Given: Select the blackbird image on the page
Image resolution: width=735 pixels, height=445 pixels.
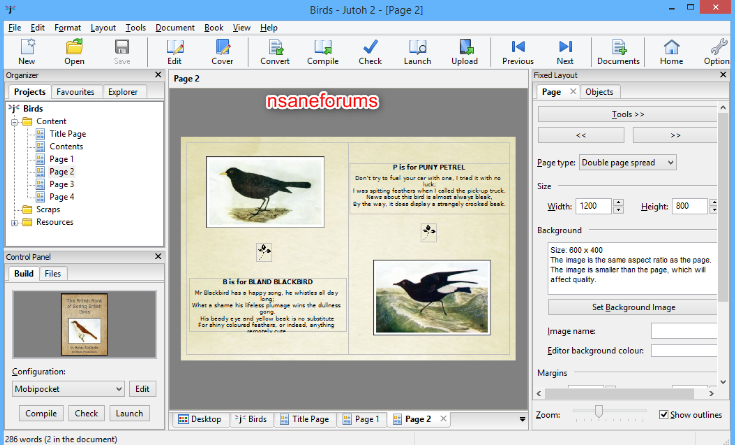Looking at the screenshot, I should coord(265,192).
